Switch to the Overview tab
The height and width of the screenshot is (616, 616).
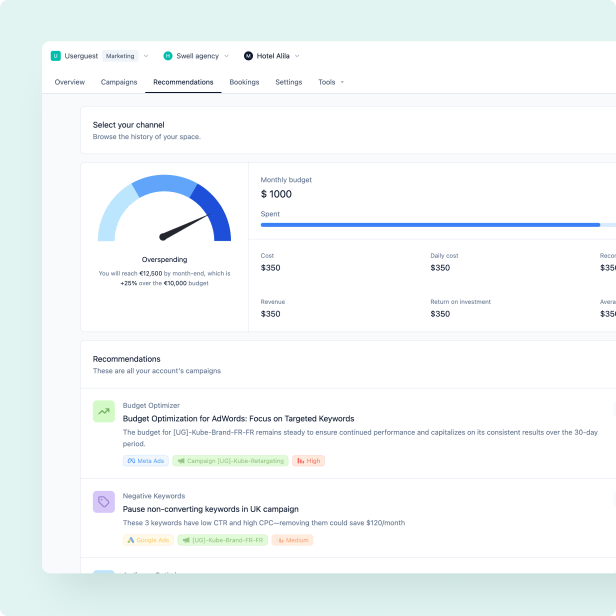tap(70, 82)
